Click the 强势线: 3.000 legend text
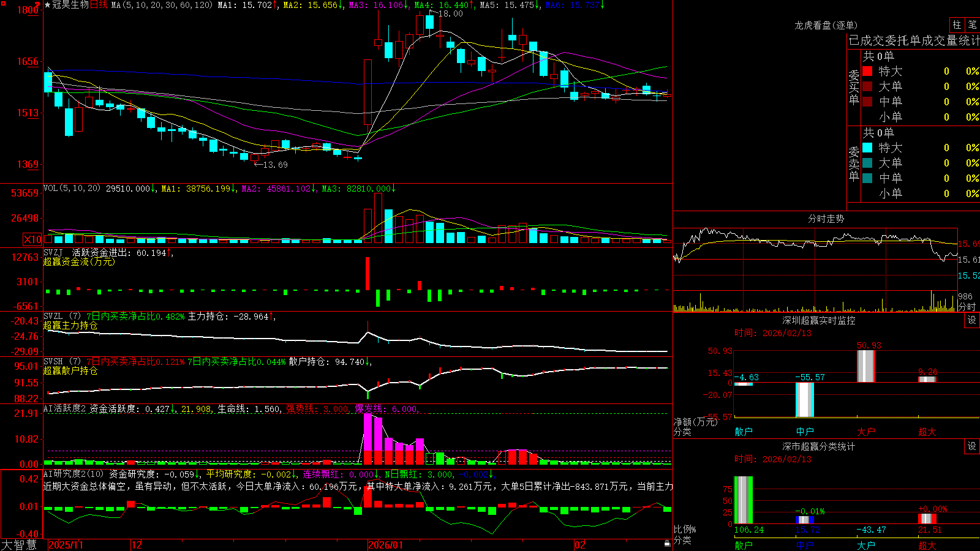This screenshot has height=551, width=980. [317, 408]
